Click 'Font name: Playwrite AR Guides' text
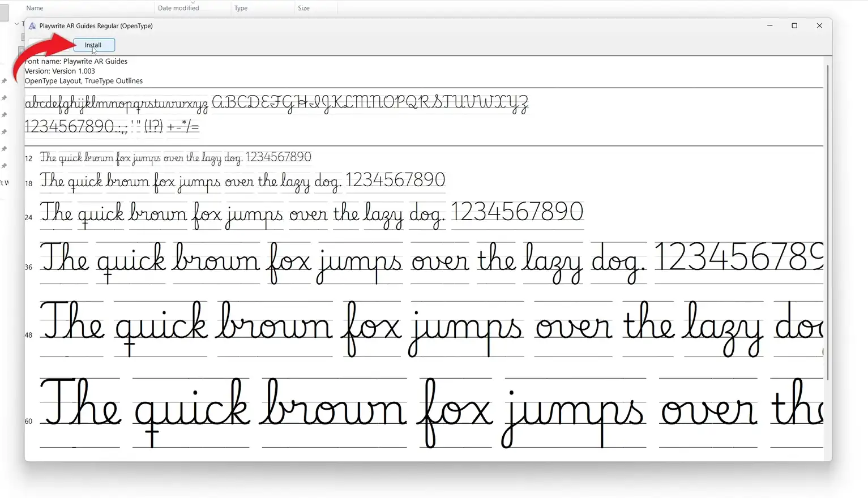Screen dimensions: 868x498 [76, 61]
